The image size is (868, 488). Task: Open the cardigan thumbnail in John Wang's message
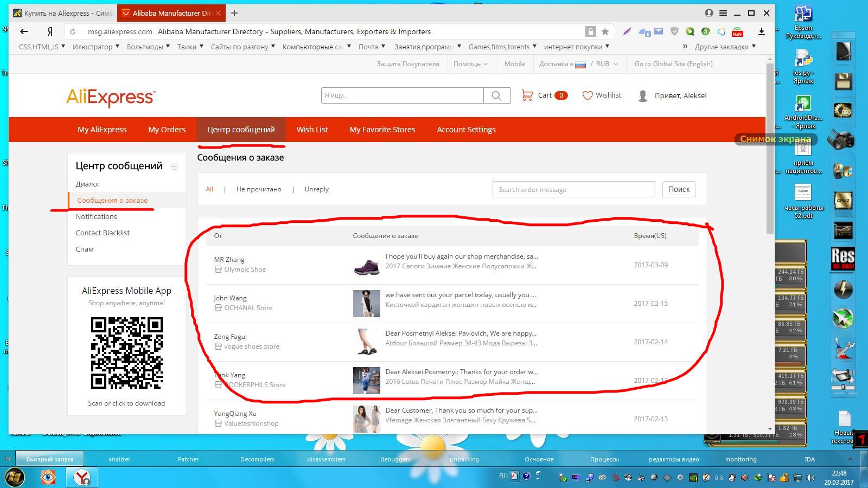pos(366,304)
